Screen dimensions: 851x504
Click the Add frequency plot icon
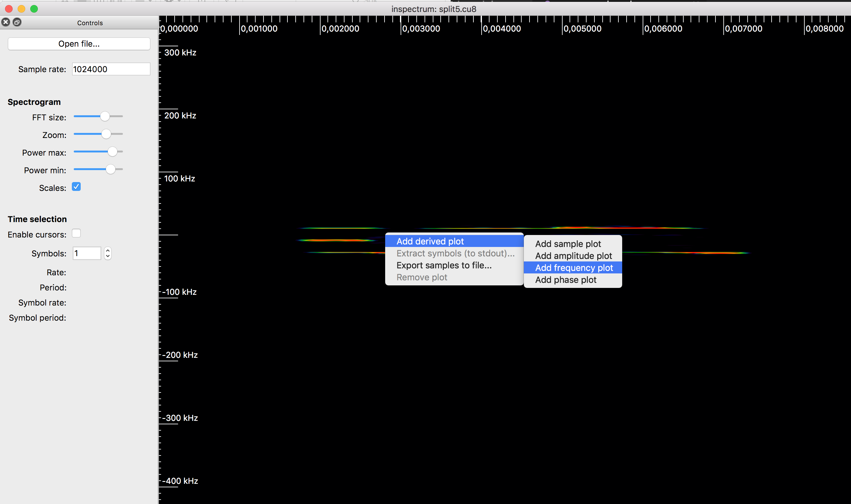(x=573, y=268)
